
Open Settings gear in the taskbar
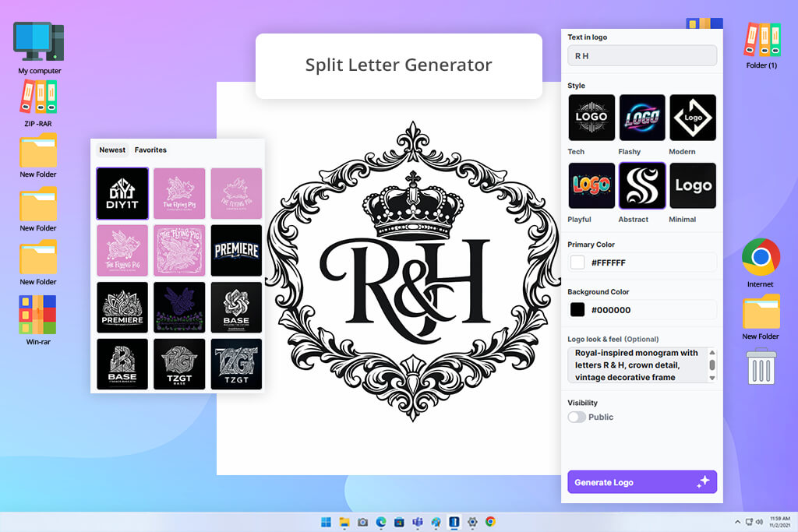pos(472,522)
